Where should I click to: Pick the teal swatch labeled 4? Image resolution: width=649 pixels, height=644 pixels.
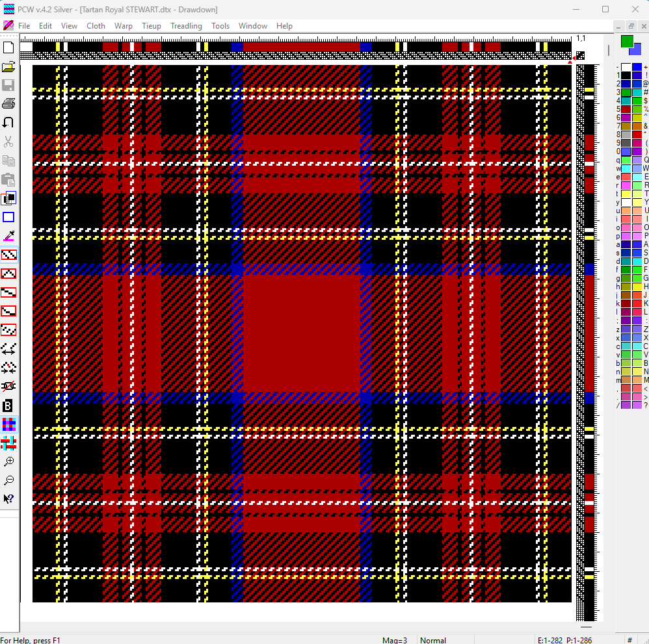pyautogui.click(x=626, y=101)
